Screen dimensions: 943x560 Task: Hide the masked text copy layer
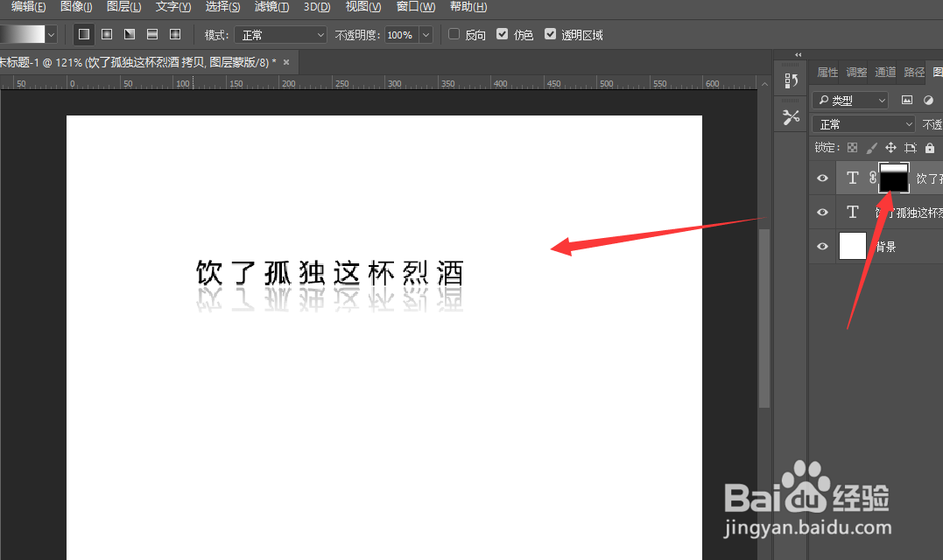(822, 178)
